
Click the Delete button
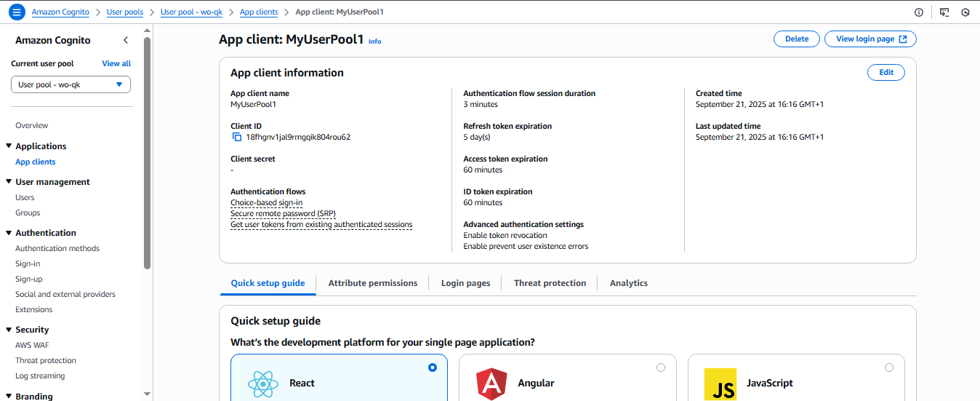(x=797, y=39)
